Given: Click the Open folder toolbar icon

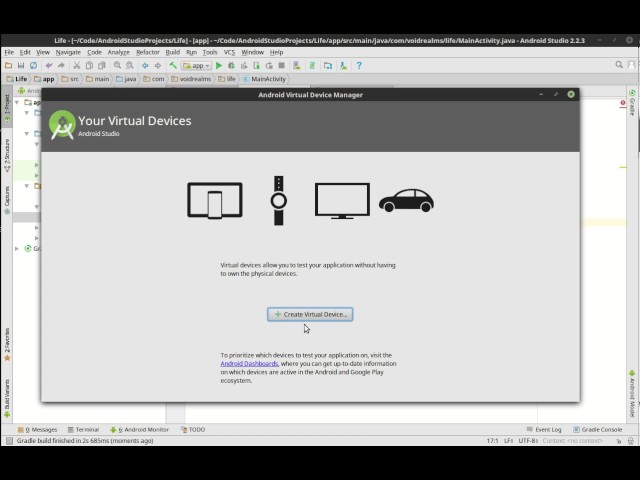Looking at the screenshot, I should tap(8, 65).
